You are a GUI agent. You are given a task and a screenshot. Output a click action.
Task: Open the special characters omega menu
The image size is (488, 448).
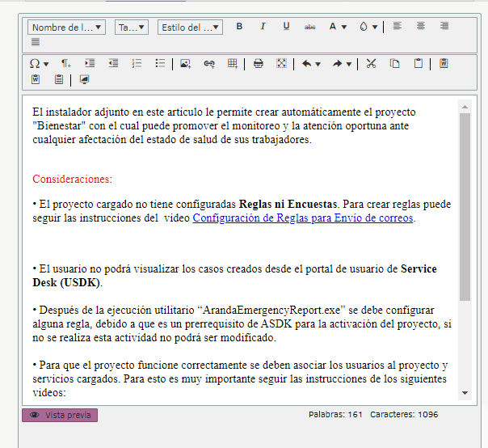click(x=40, y=63)
